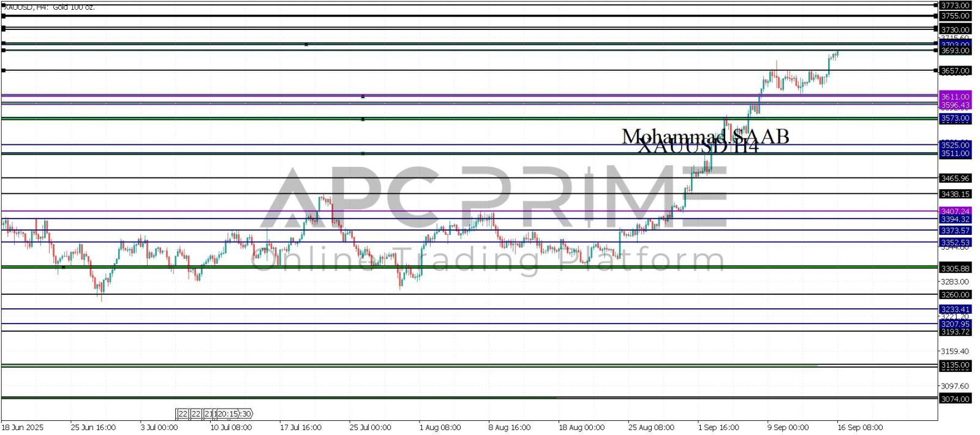Click the 3260.00 price label
This screenshot has width=980, height=435.
pyautogui.click(x=955, y=295)
